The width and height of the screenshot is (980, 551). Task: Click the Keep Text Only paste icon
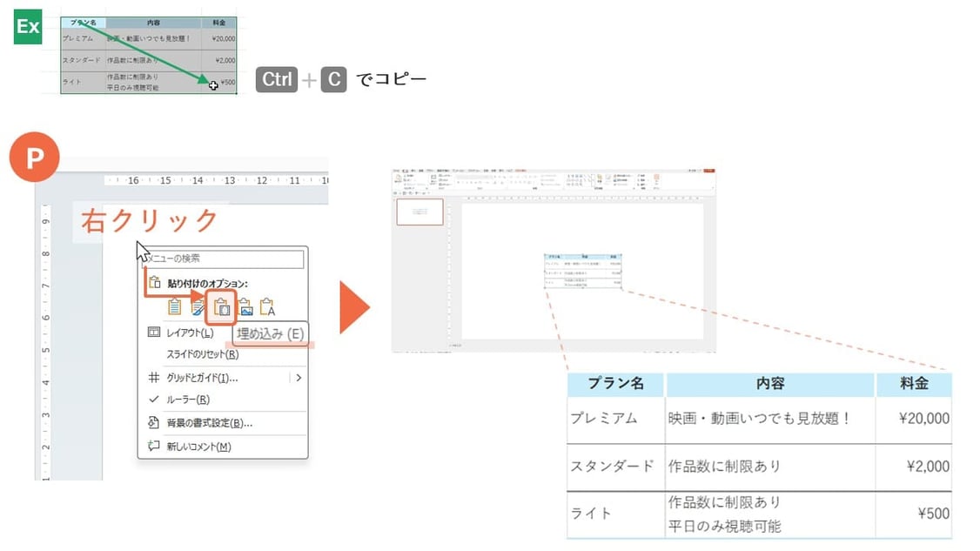266,307
